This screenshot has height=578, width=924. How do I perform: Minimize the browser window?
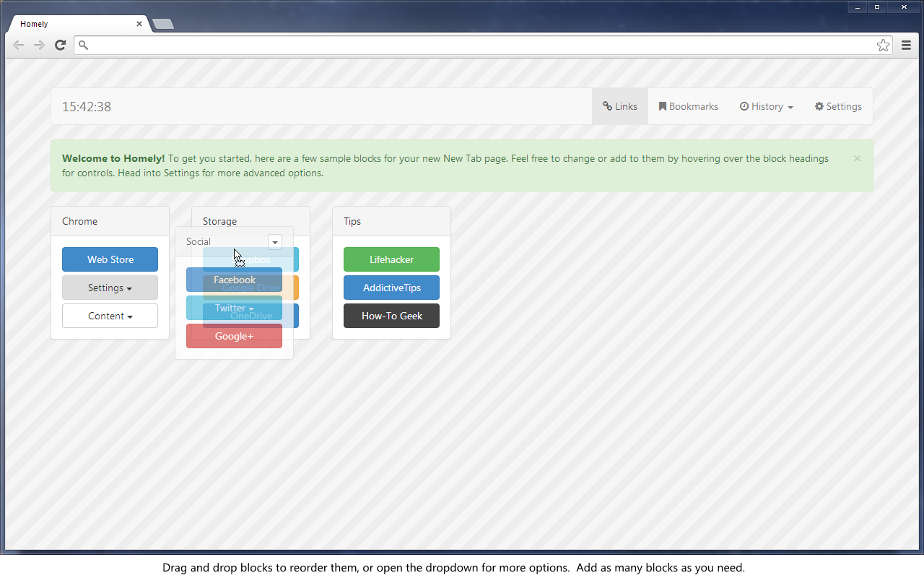[x=857, y=7]
